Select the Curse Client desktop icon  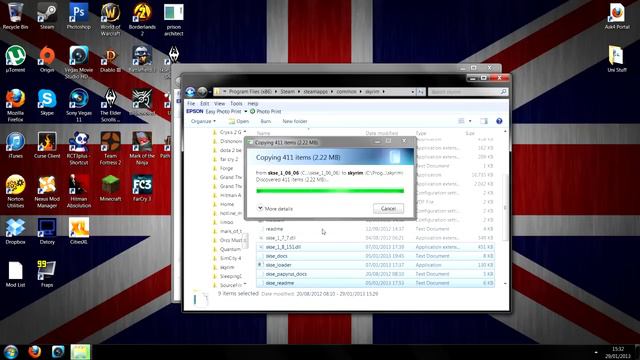[x=47, y=146]
